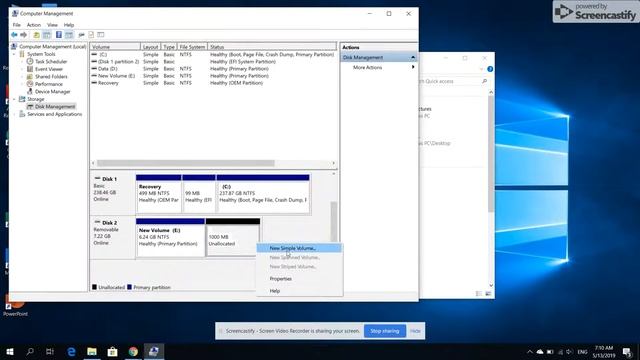The width and height of the screenshot is (640, 360).
Task: Expand the Shared Folders node
Action: pyautogui.click(x=22, y=77)
